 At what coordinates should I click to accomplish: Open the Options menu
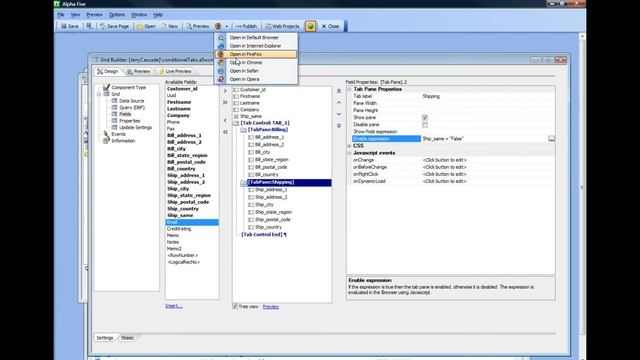click(x=117, y=15)
